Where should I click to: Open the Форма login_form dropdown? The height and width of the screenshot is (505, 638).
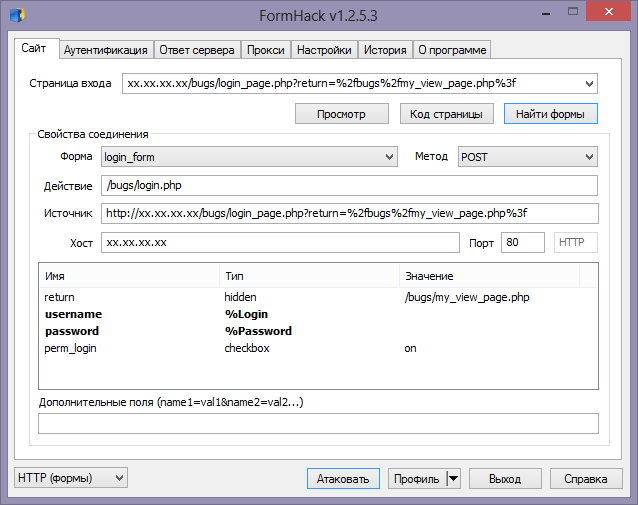[x=389, y=157]
